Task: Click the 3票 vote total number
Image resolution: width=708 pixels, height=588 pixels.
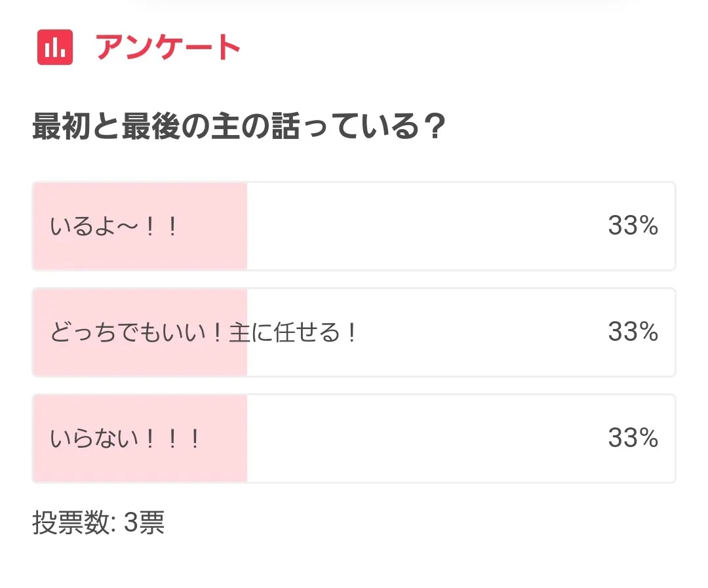Action: (x=144, y=523)
